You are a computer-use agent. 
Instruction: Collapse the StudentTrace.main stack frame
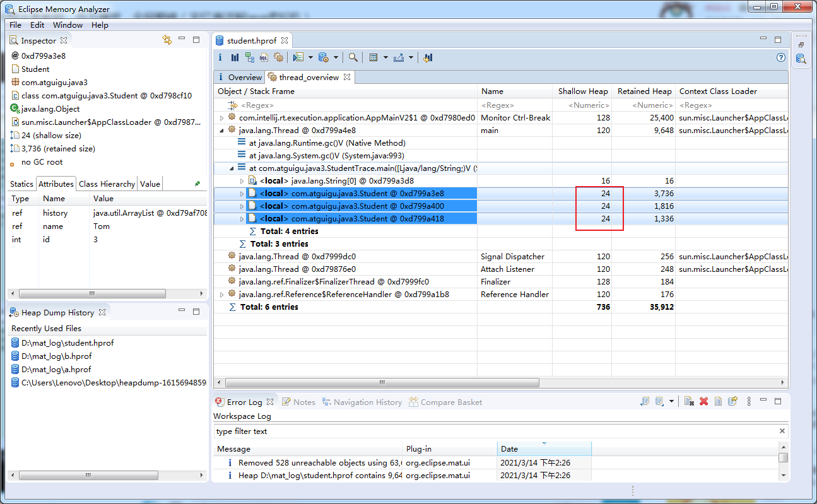(232, 168)
